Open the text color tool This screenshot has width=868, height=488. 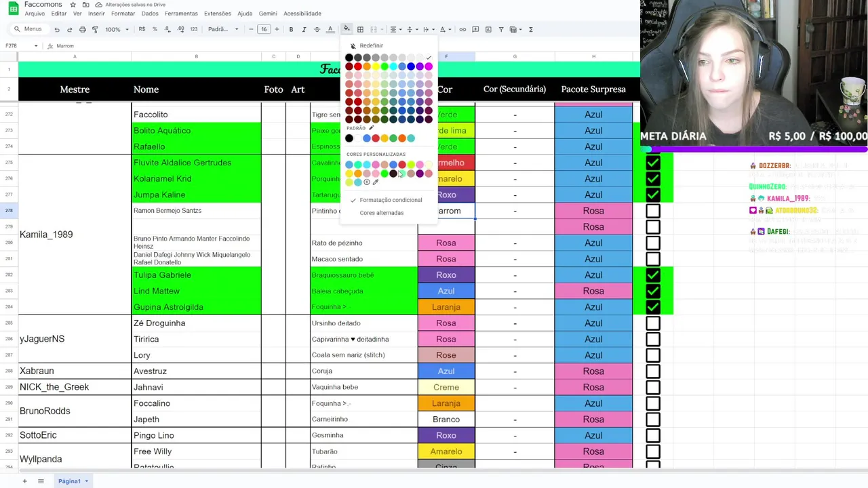(x=330, y=29)
